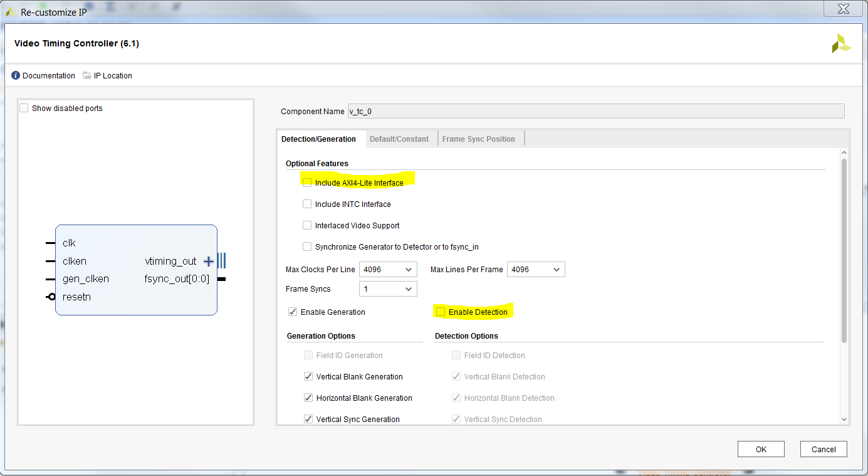Toggle the Enable Detection checkbox
Screen dimensions: 868x476
pos(441,312)
